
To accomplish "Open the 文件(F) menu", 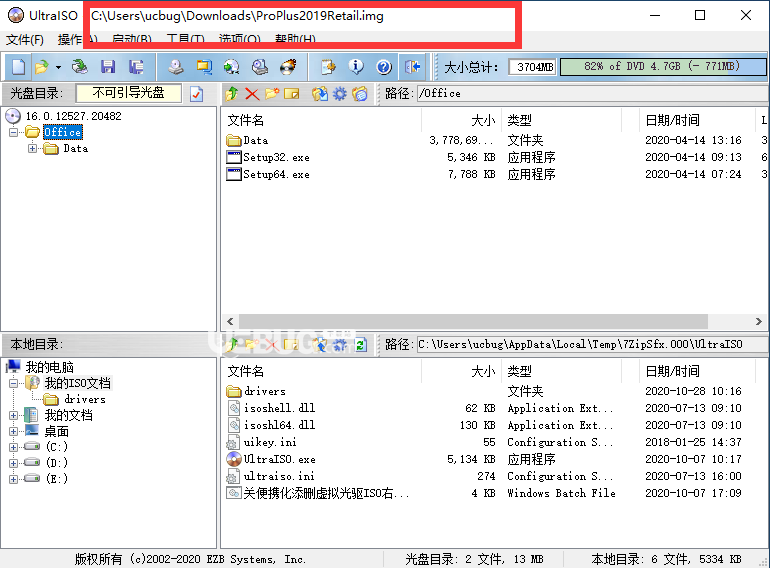I will pyautogui.click(x=25, y=39).
